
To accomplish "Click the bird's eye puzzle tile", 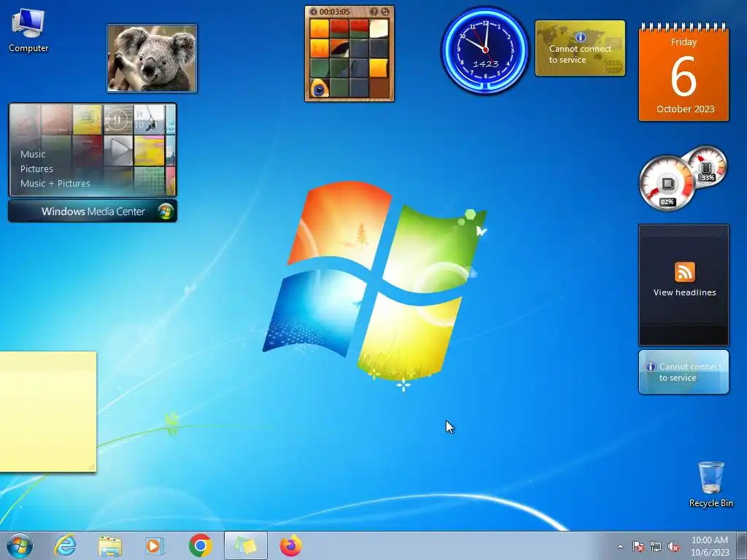I will [x=320, y=87].
